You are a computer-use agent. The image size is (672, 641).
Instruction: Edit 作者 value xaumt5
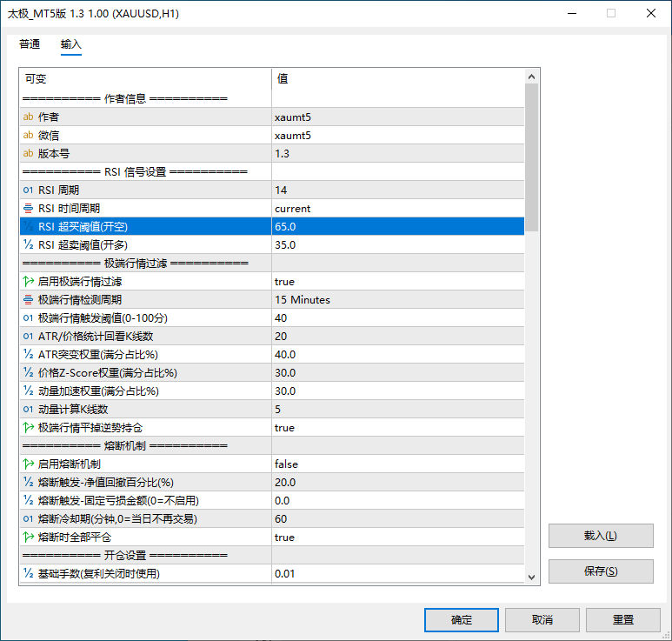[397, 117]
